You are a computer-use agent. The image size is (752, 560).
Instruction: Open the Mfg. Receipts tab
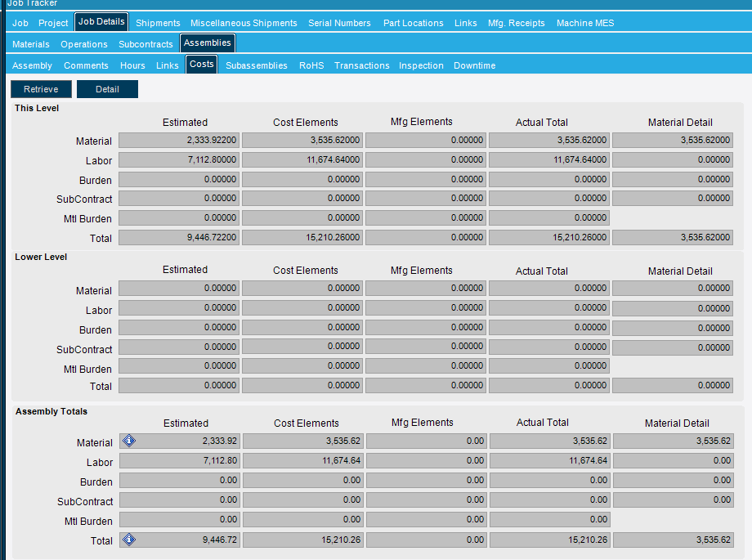click(516, 23)
